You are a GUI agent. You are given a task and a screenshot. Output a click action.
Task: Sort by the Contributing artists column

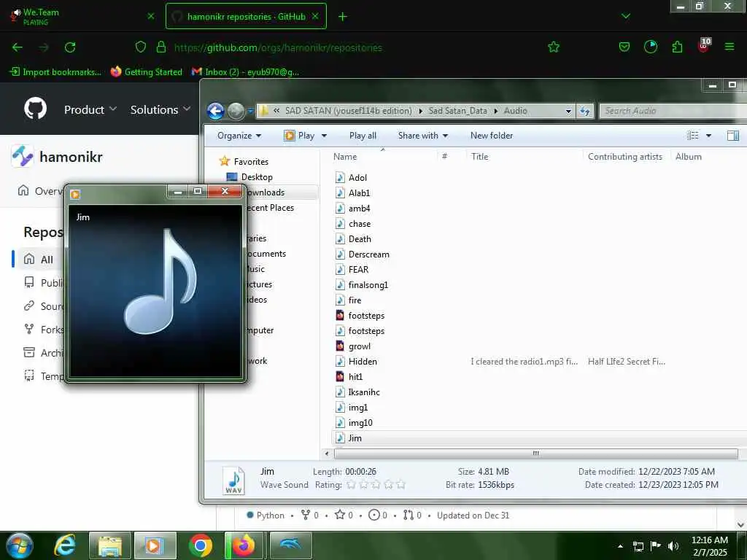625,157
